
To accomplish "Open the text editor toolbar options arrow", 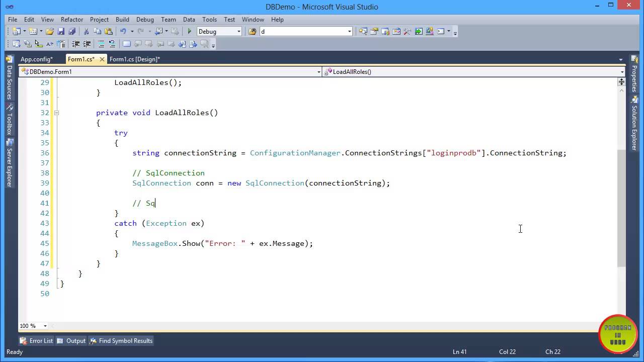I will [213, 45].
